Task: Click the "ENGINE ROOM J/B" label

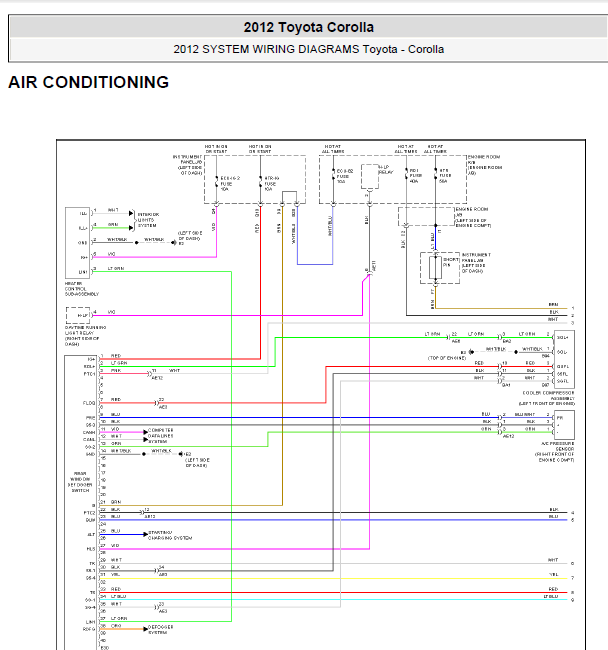Action: point(473,218)
